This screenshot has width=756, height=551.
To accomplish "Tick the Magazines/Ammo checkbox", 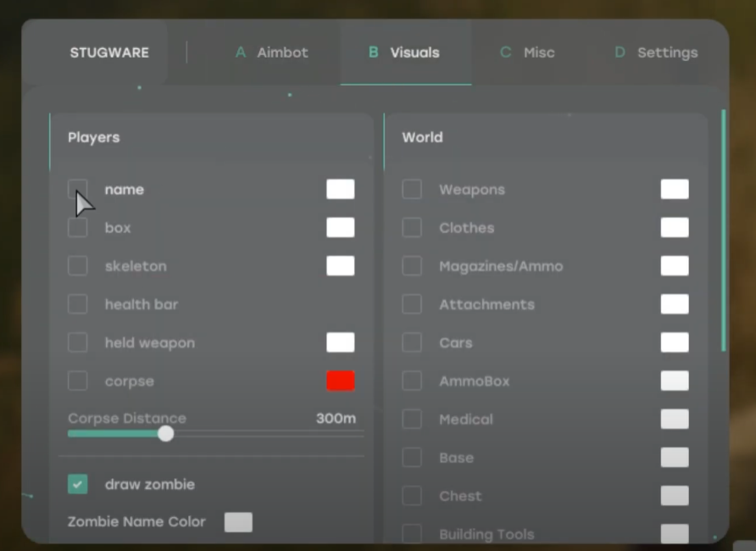I will tap(412, 265).
